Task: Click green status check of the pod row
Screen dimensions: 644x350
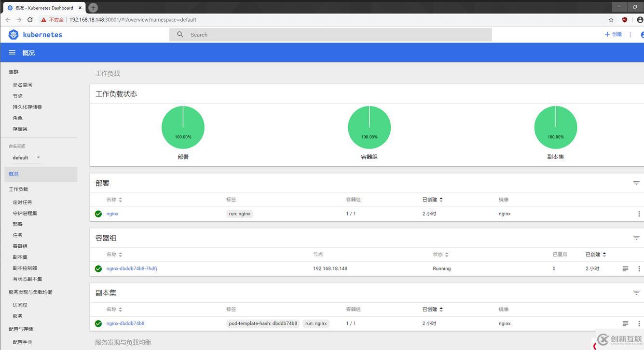Action: 98,269
